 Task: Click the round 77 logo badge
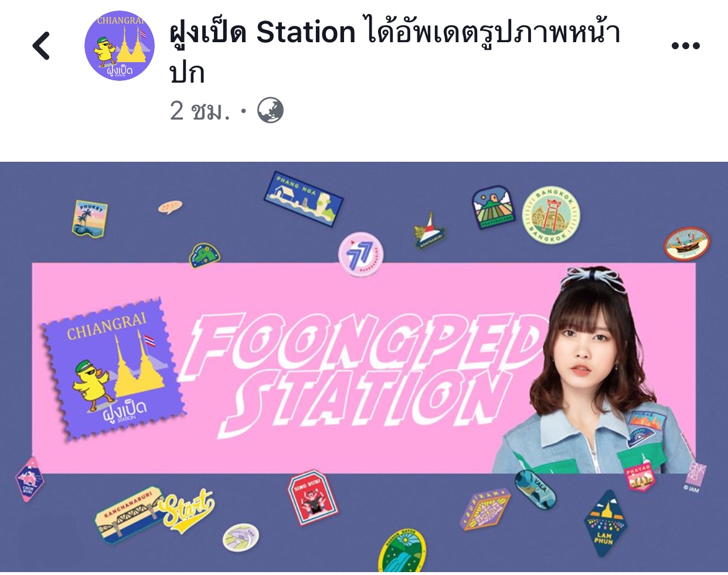click(361, 254)
